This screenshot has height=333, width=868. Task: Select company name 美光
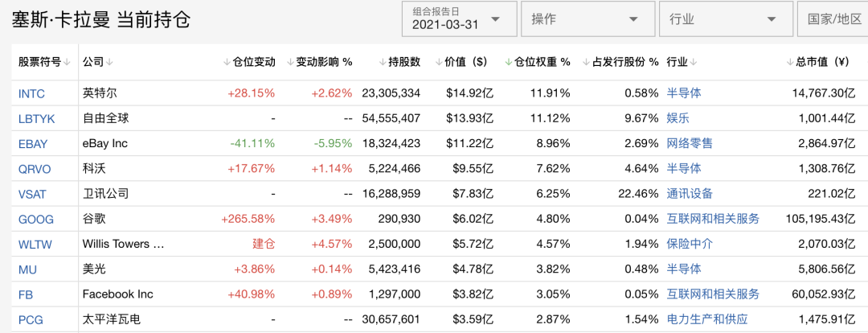[x=94, y=269]
